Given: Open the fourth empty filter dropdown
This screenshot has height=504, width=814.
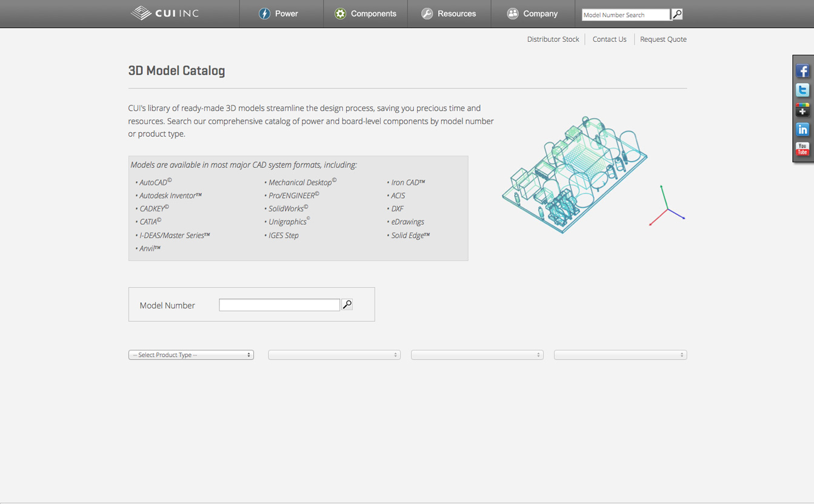Looking at the screenshot, I should tap(620, 355).
